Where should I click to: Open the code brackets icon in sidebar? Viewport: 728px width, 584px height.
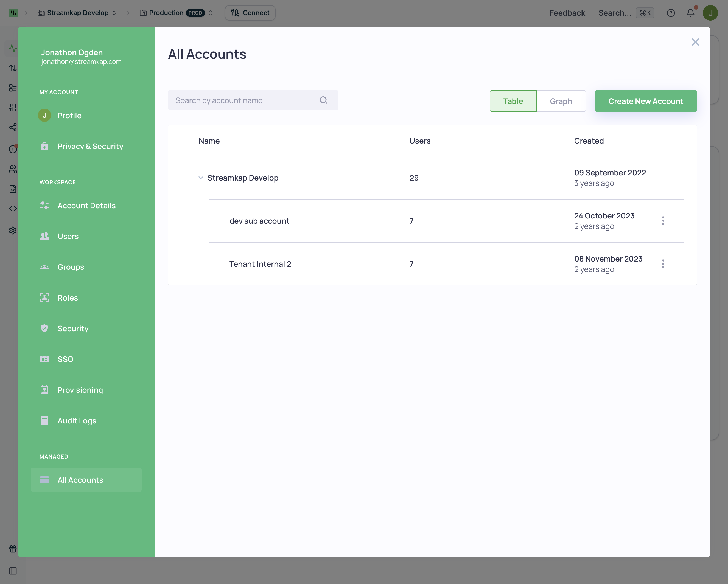[x=13, y=208]
